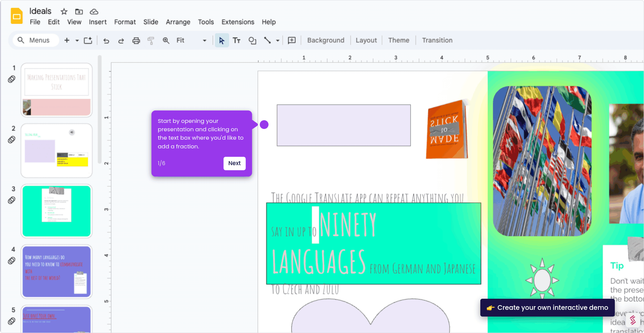
Task: Click the linked icon beside slide 2
Action: (x=12, y=140)
